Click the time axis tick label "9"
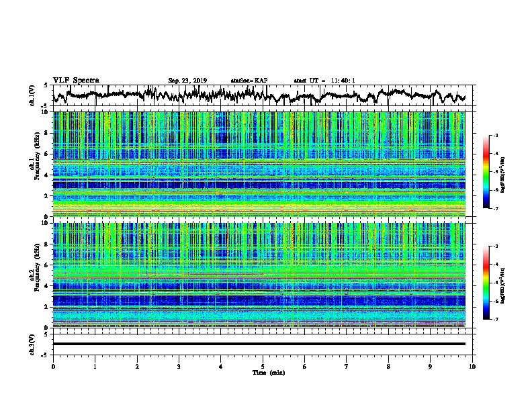Viewport: 532px width, 411px height. pyautogui.click(x=430, y=367)
